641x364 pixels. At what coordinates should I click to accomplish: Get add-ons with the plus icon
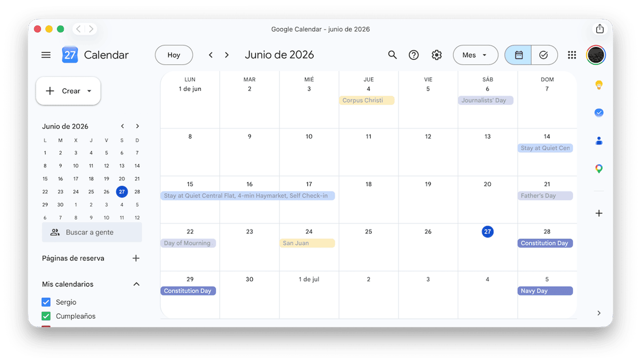[x=599, y=213]
